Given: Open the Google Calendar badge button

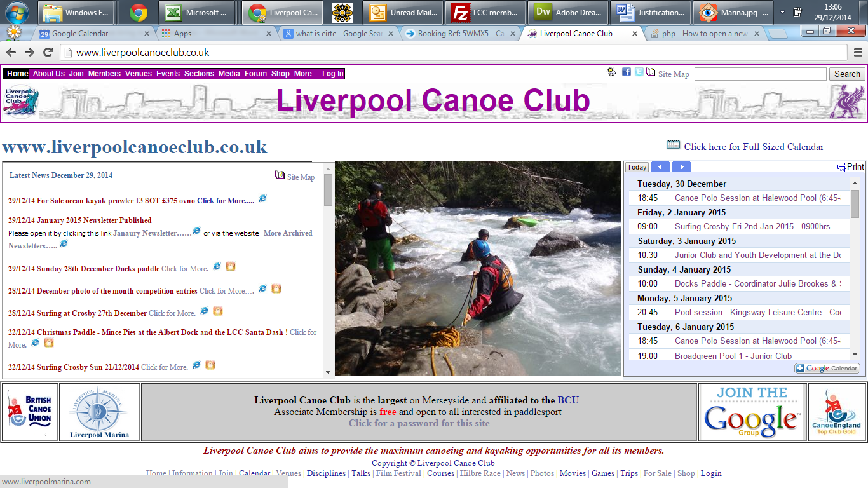Looking at the screenshot, I should (827, 369).
